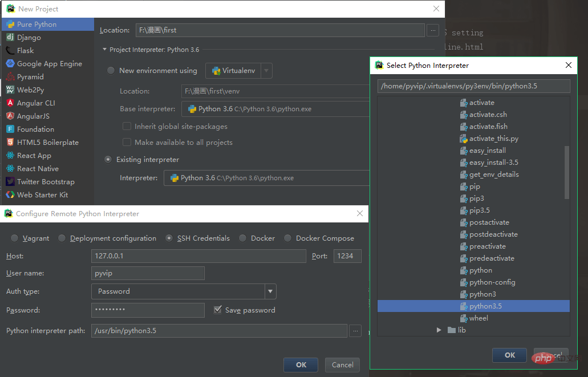Screen dimensions: 588x377
Task: Click the get_env_details file icon
Action: pos(464,175)
